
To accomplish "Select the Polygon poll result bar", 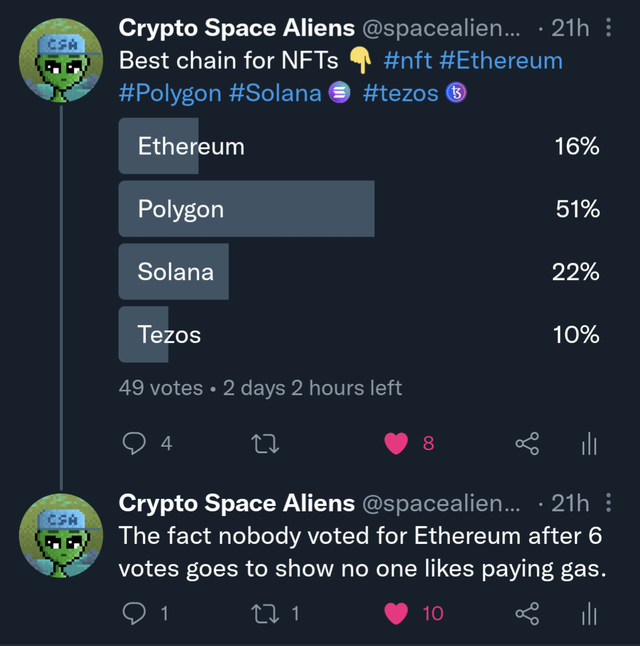I will tap(246, 209).
